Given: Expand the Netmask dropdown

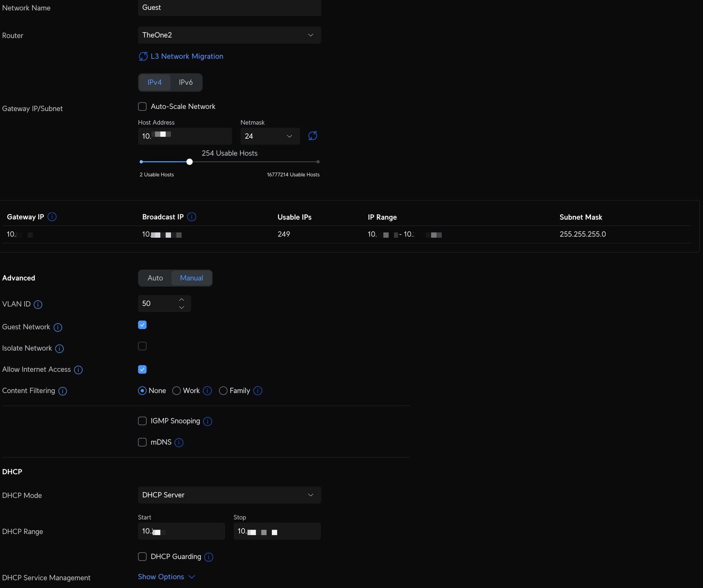Looking at the screenshot, I should pyautogui.click(x=269, y=136).
